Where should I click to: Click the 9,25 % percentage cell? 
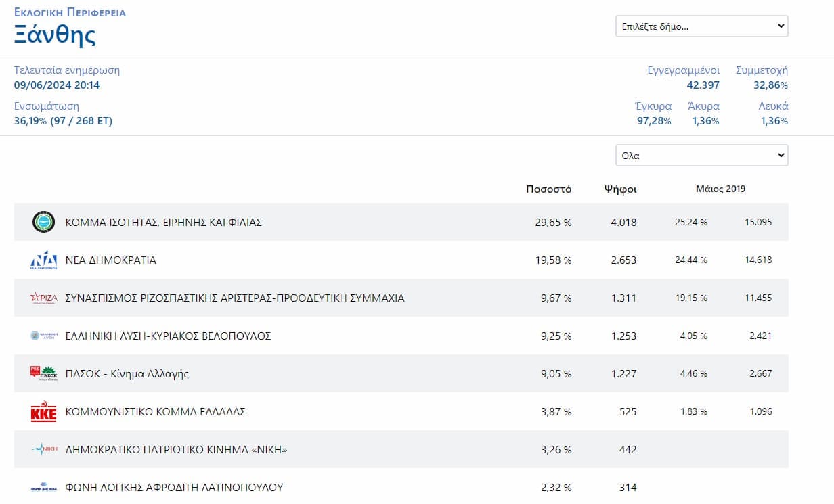pos(556,336)
